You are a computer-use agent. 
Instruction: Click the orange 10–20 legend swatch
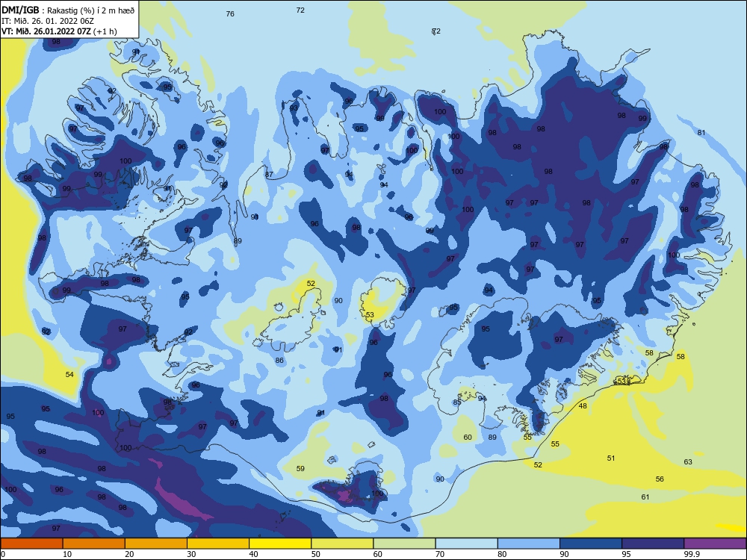pos(94,544)
